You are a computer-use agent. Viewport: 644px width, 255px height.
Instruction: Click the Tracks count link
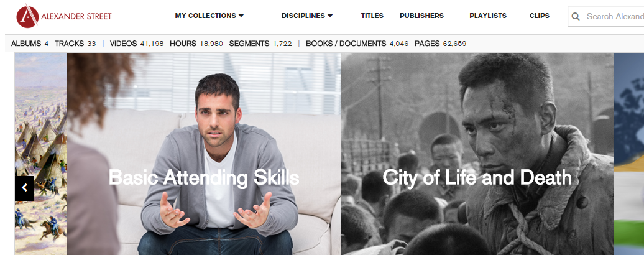pos(75,44)
